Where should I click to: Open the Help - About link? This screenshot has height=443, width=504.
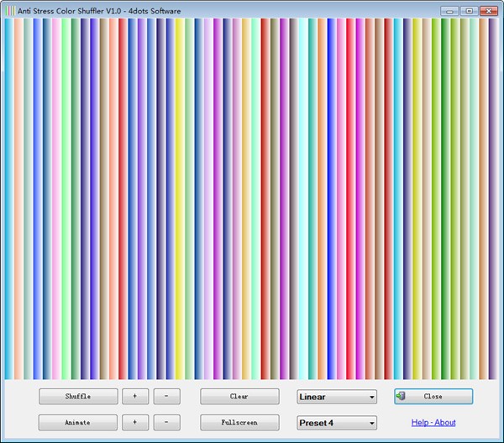click(433, 423)
